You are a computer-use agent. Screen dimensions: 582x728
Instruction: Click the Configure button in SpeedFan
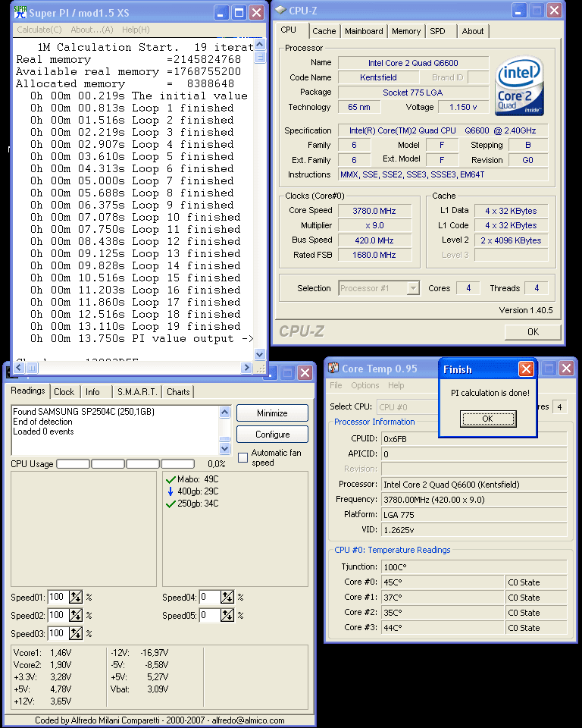pyautogui.click(x=272, y=435)
